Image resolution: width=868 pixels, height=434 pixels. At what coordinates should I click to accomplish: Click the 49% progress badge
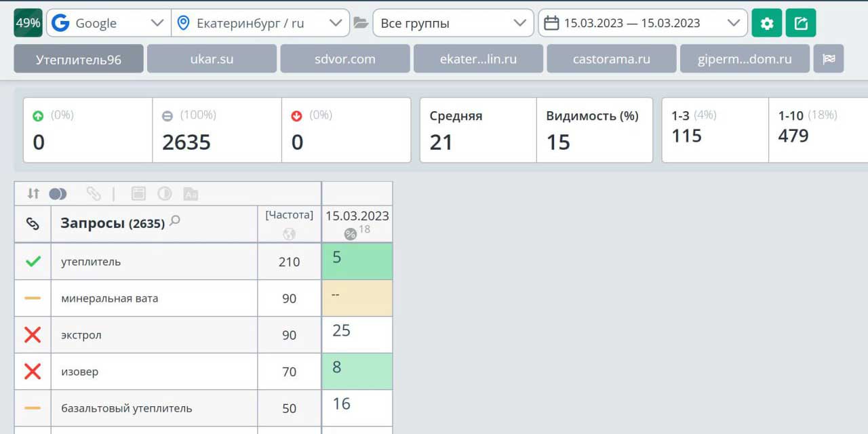[28, 23]
